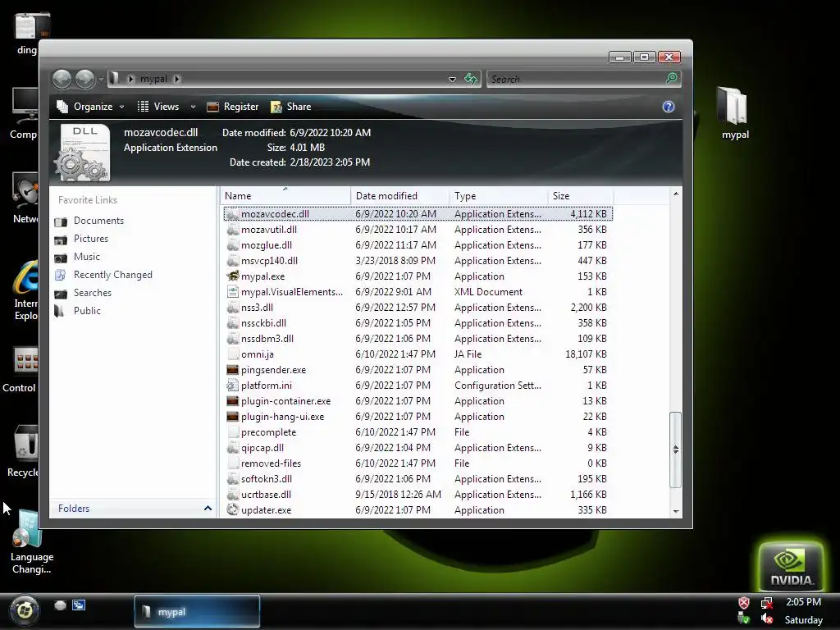Click the magnifier search icon
The image size is (840, 630).
point(672,79)
